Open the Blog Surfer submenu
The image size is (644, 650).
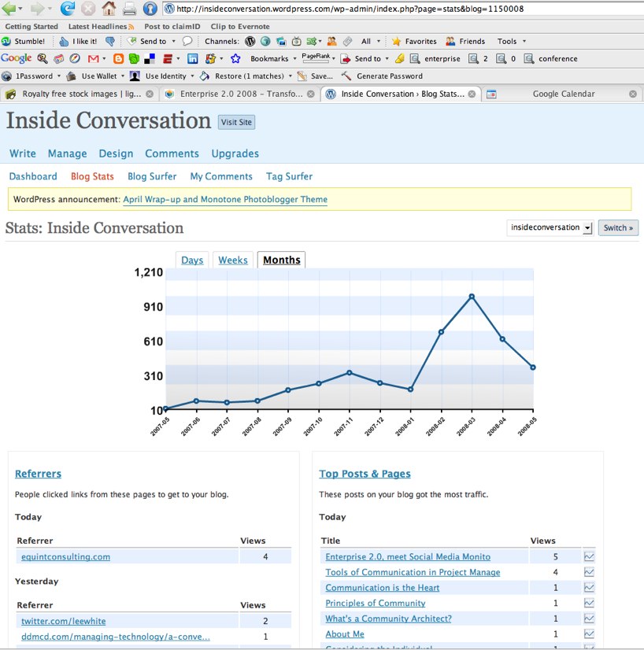[152, 176]
